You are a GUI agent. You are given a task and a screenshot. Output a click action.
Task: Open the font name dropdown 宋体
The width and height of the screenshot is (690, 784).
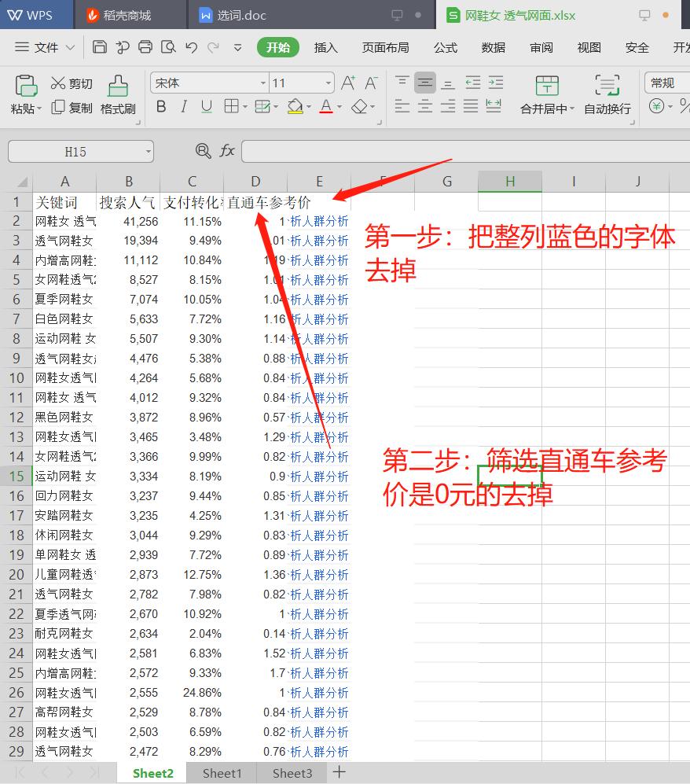(263, 83)
